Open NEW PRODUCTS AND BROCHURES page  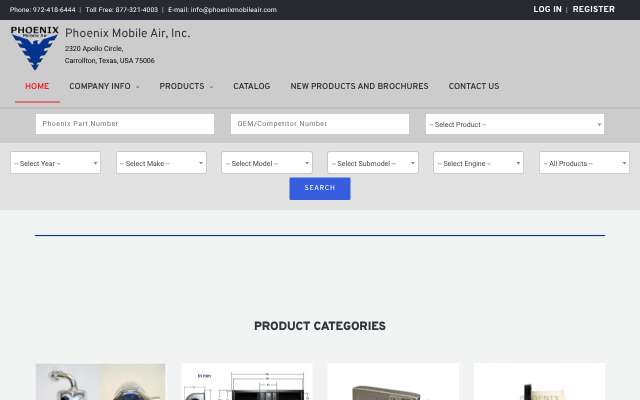tap(359, 86)
